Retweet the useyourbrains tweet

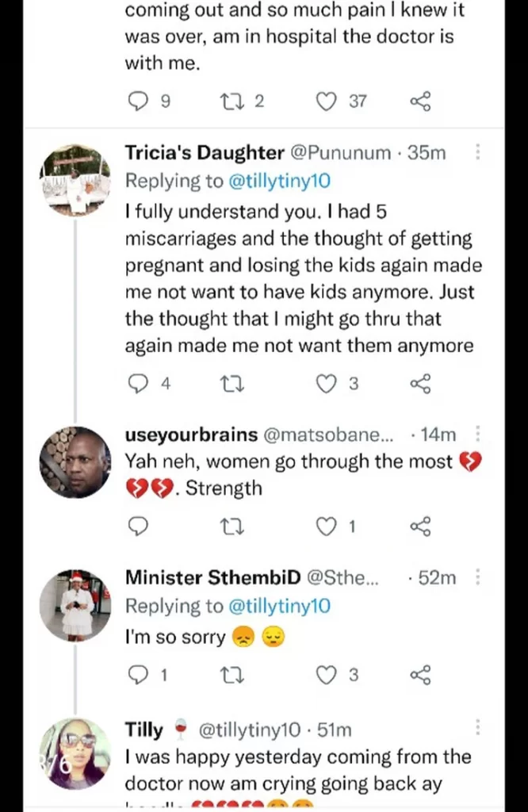tap(231, 526)
